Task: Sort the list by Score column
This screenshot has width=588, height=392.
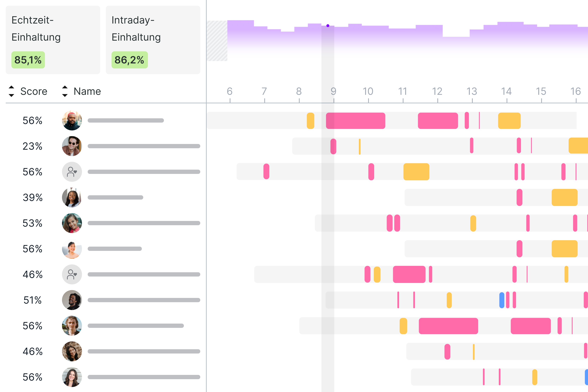Action: 11,91
